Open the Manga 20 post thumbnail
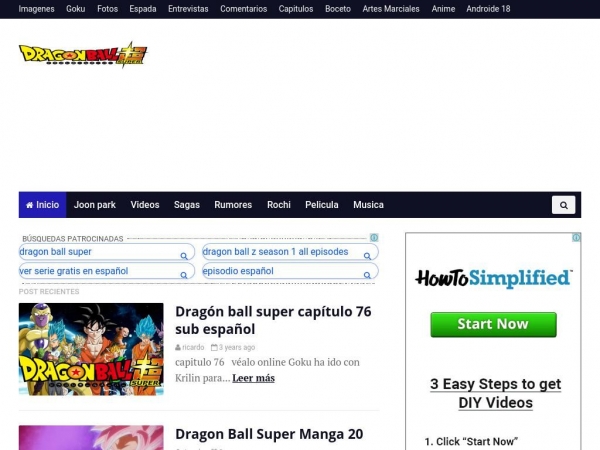The height and width of the screenshot is (450, 600). (x=91, y=437)
